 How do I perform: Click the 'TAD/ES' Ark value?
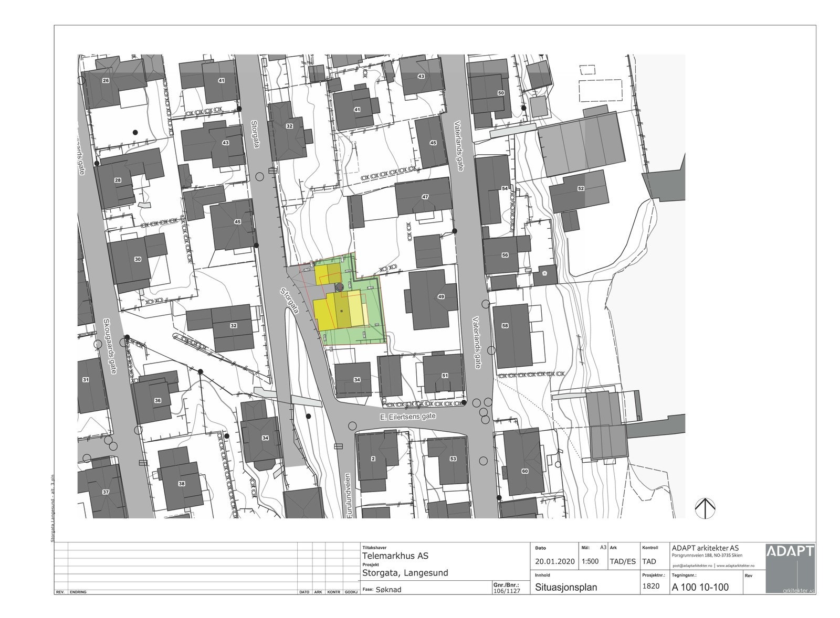pos(623,561)
